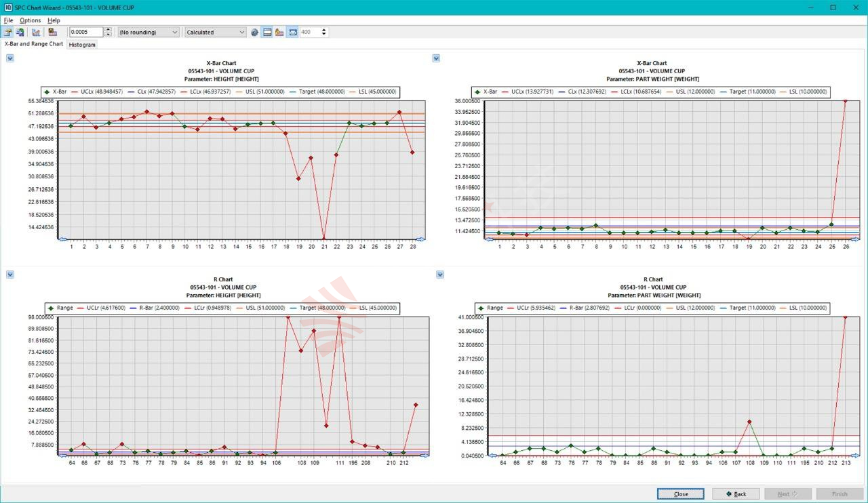Click the globe icon in the toolbar

255,32
